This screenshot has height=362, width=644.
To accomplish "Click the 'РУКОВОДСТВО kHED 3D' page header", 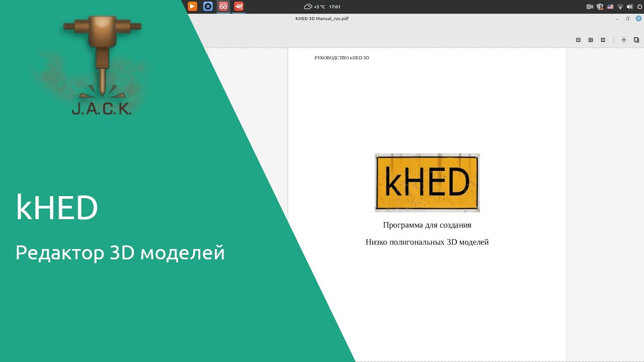I will pyautogui.click(x=342, y=58).
